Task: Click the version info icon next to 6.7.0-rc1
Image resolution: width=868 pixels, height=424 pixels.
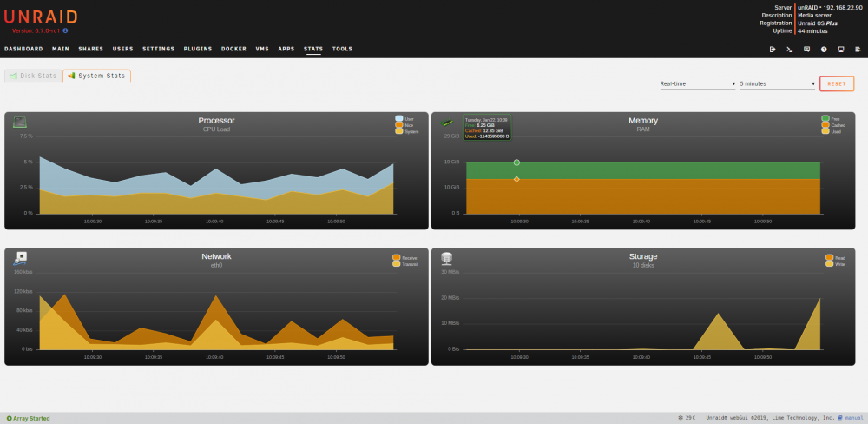Action: (x=65, y=31)
